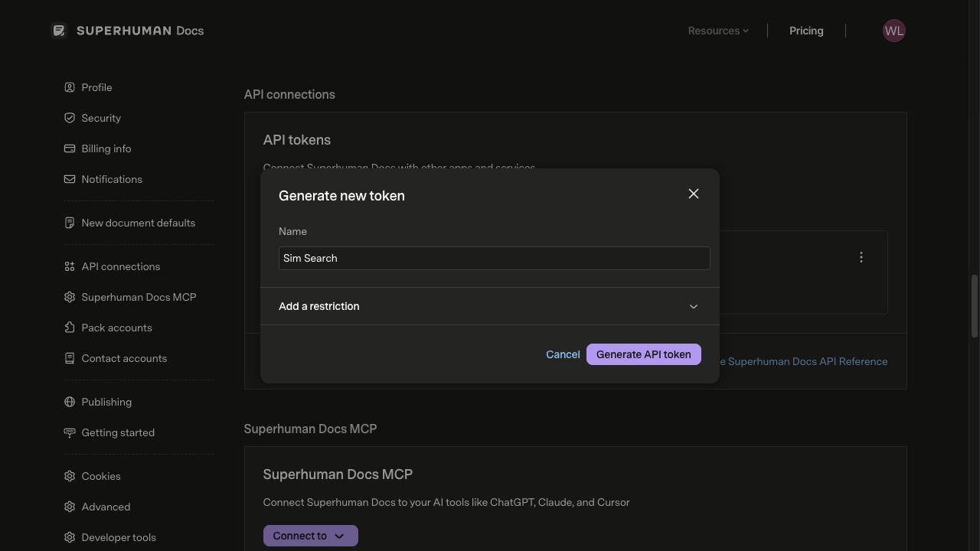The image size is (980, 551).
Task: Click the Pack accounts puzzle icon
Action: pyautogui.click(x=70, y=328)
